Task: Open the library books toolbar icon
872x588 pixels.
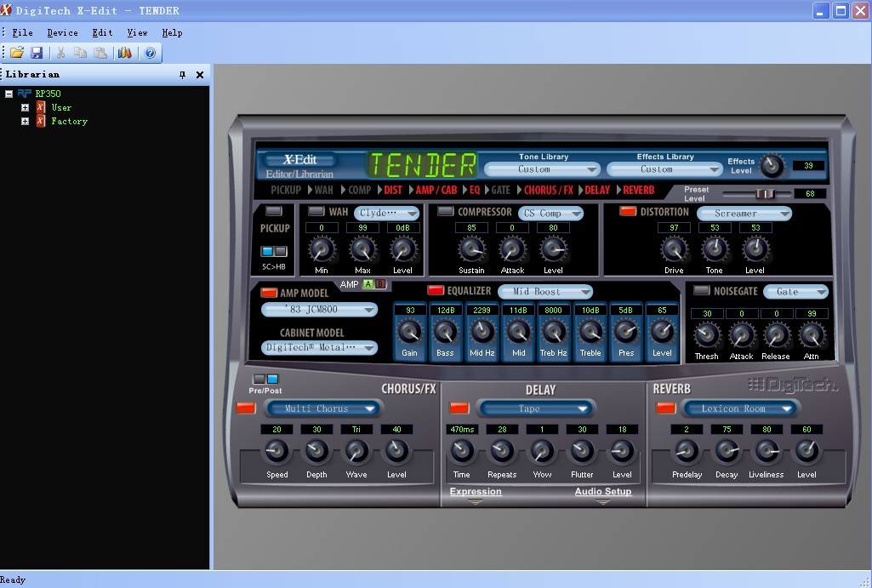Action: pyautogui.click(x=124, y=53)
